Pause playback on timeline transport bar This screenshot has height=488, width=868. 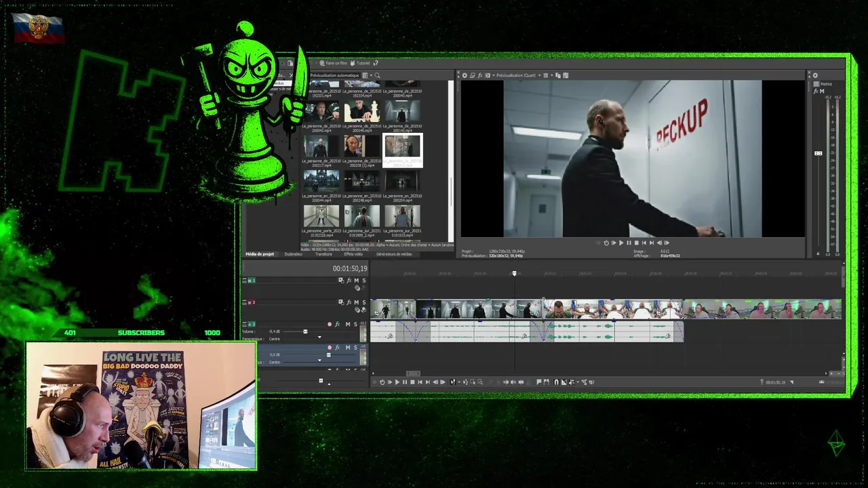(405, 382)
